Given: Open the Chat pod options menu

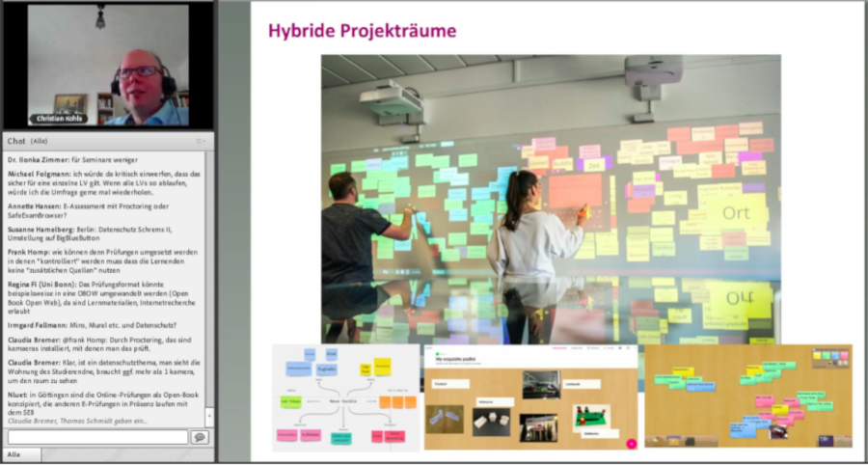Looking at the screenshot, I should (x=202, y=141).
